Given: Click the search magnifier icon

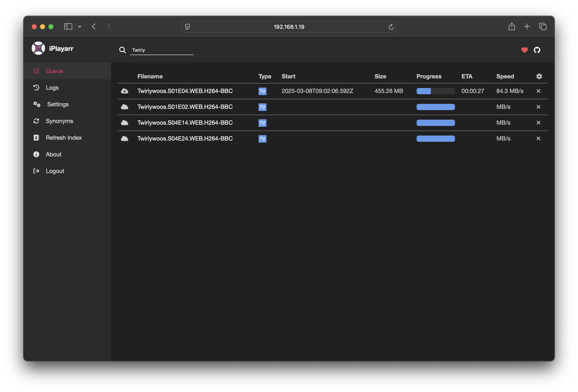Looking at the screenshot, I should (122, 50).
